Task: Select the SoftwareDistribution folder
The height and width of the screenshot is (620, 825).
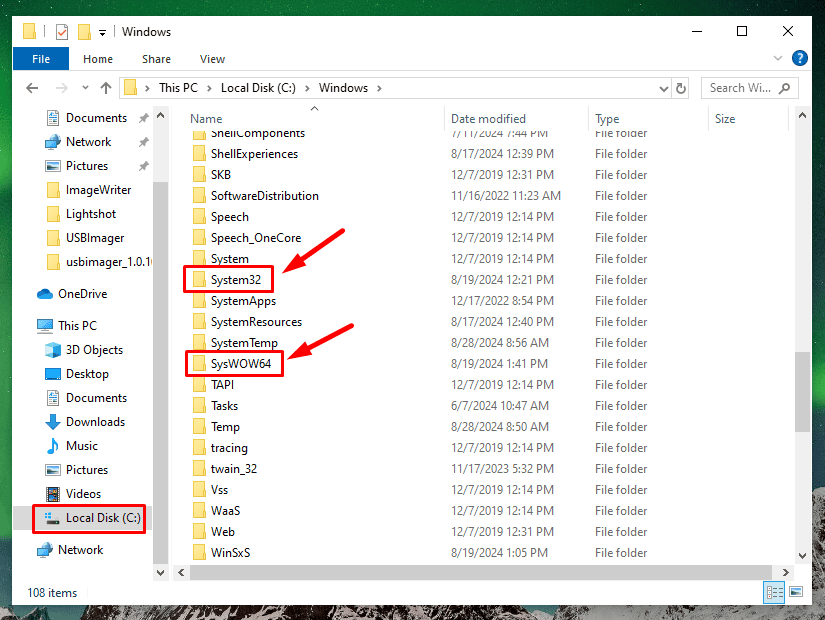Action: click(x=265, y=196)
